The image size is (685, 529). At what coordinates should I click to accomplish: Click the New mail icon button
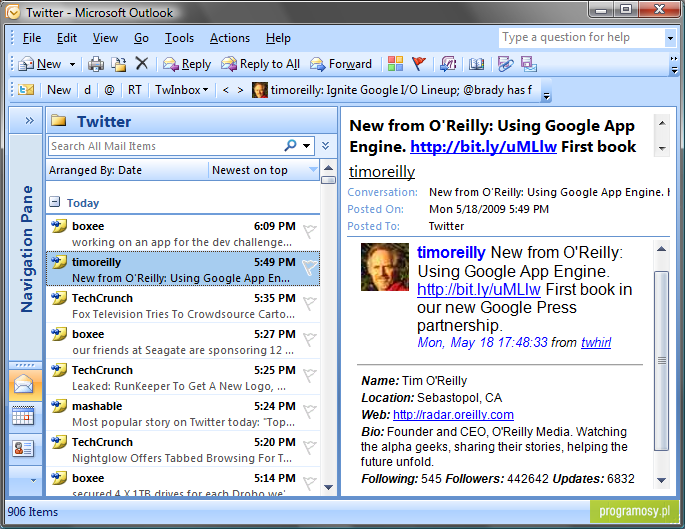pos(26,64)
